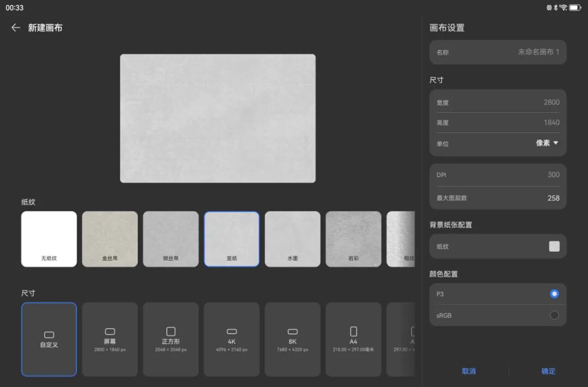Viewport: 588px width, 387px height.
Task: Choose the A4 paper size preset
Action: (x=353, y=340)
